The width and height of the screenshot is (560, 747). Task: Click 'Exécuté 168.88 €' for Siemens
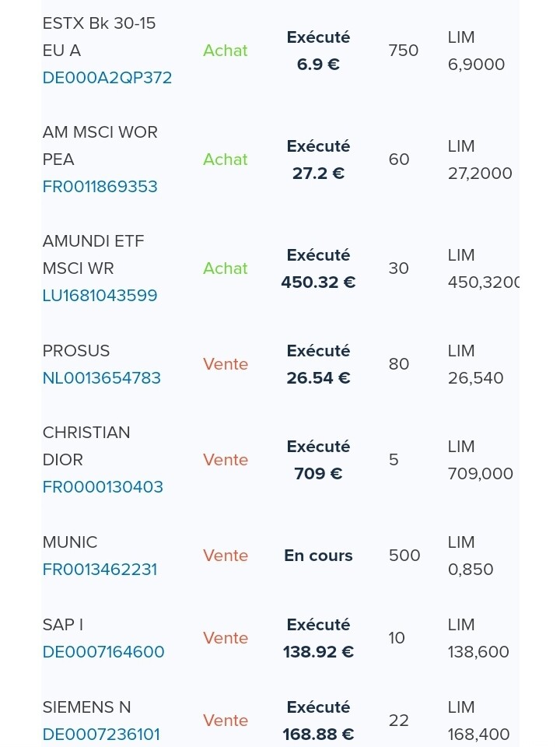pyautogui.click(x=318, y=721)
